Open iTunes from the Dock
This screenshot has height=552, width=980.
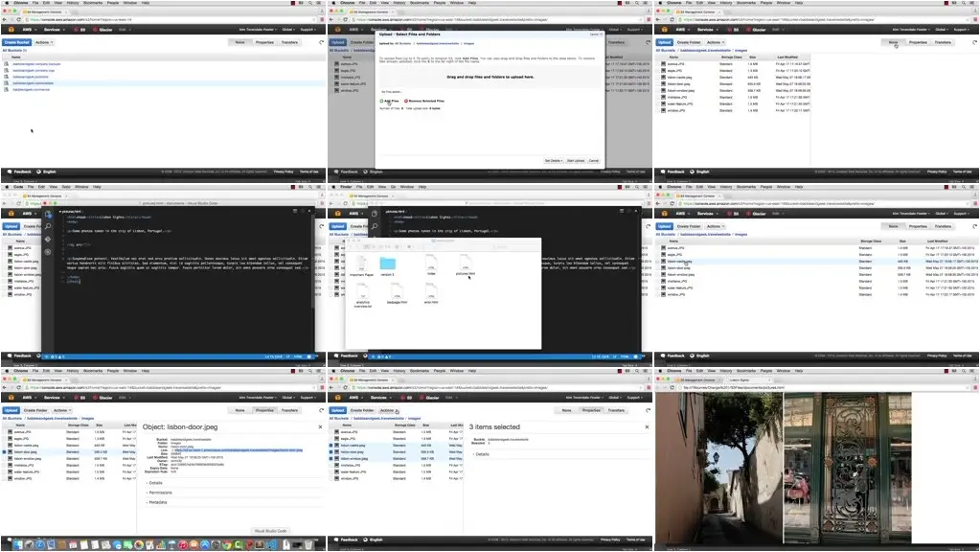coord(183,545)
